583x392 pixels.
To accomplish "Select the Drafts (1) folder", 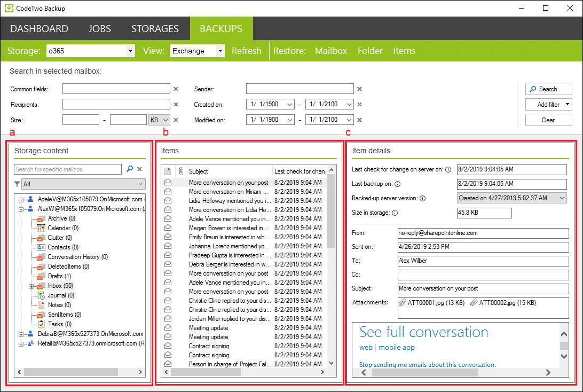I will [x=59, y=276].
